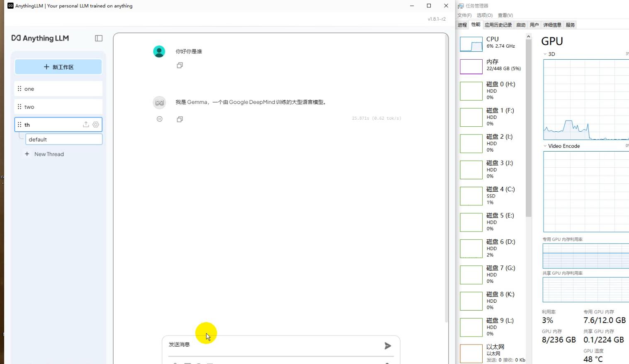This screenshot has width=629, height=364.
Task: Select 磁盘 6 (D:) performance entry
Action: (x=491, y=248)
